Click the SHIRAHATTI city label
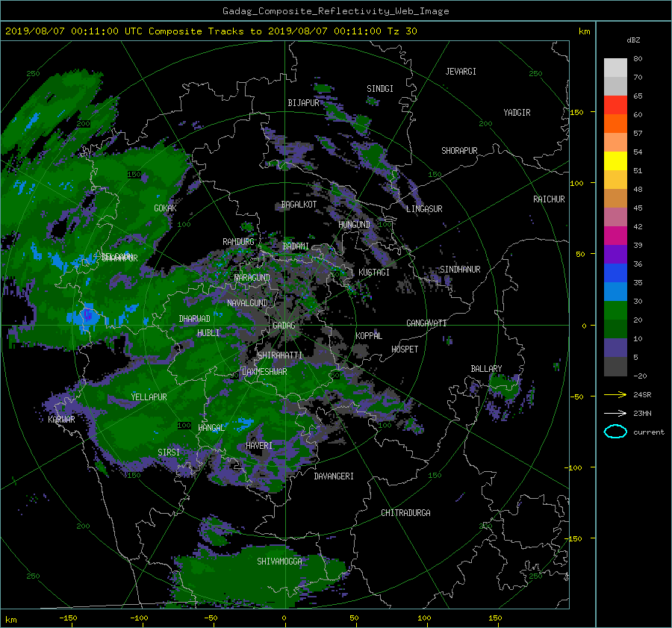Image resolution: width=672 pixels, height=628 pixels. (x=280, y=355)
